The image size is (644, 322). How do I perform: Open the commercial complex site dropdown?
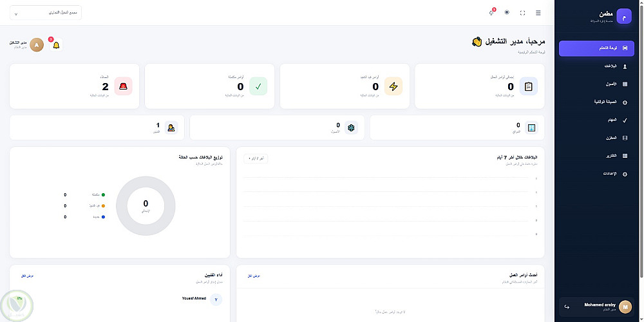(46, 13)
